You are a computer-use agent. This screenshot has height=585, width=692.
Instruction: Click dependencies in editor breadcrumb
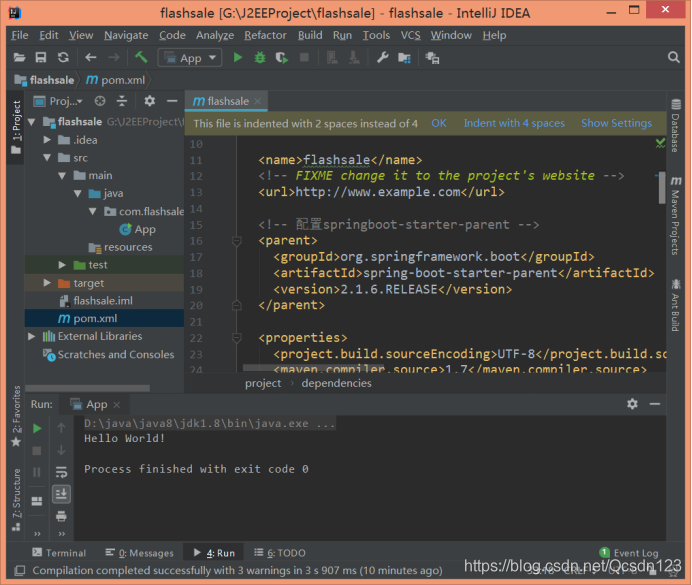coord(336,383)
